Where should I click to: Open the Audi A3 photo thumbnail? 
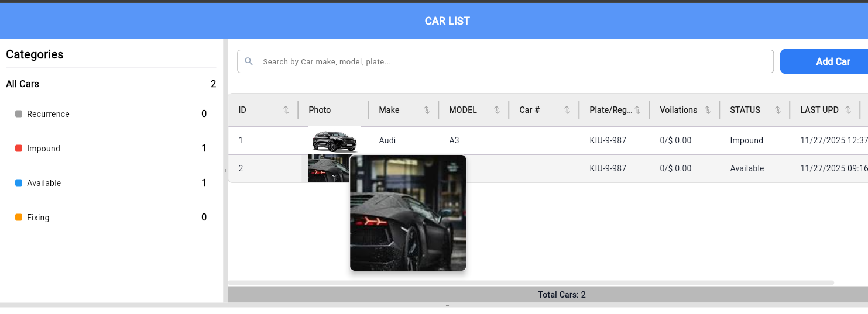coord(334,141)
